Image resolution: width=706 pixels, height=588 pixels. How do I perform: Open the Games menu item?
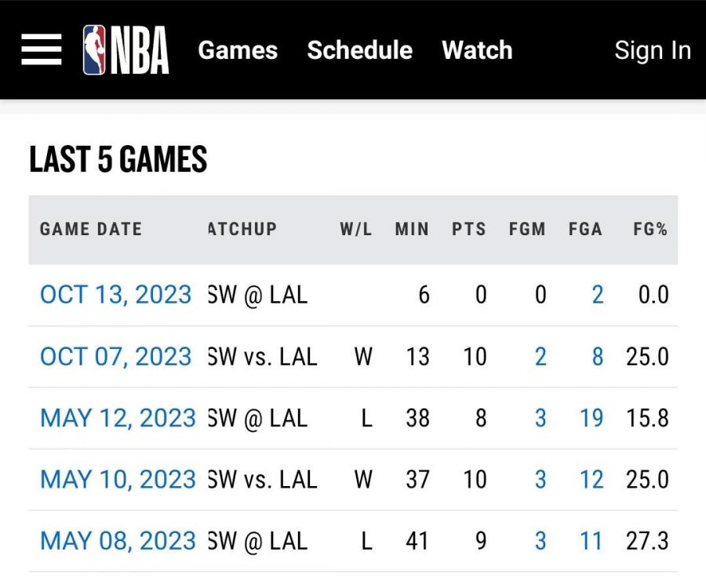[x=238, y=50]
